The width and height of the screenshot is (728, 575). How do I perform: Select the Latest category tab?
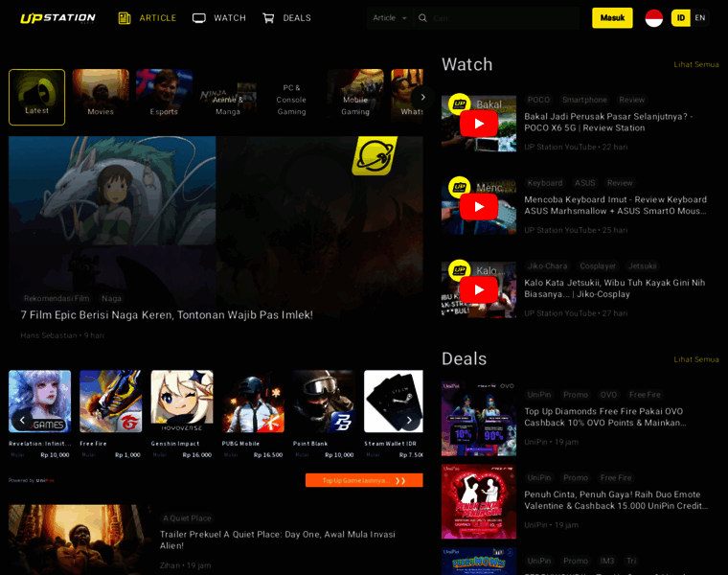[x=36, y=97]
